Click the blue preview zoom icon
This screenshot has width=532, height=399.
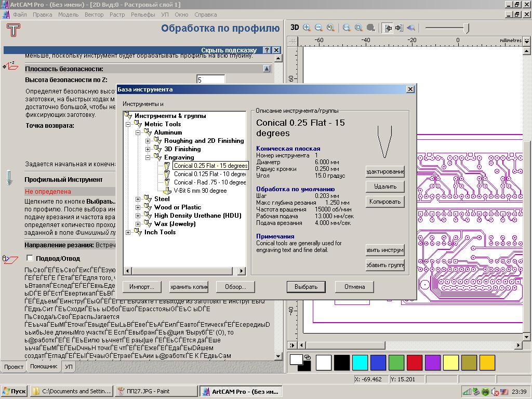pyautogui.click(x=410, y=28)
